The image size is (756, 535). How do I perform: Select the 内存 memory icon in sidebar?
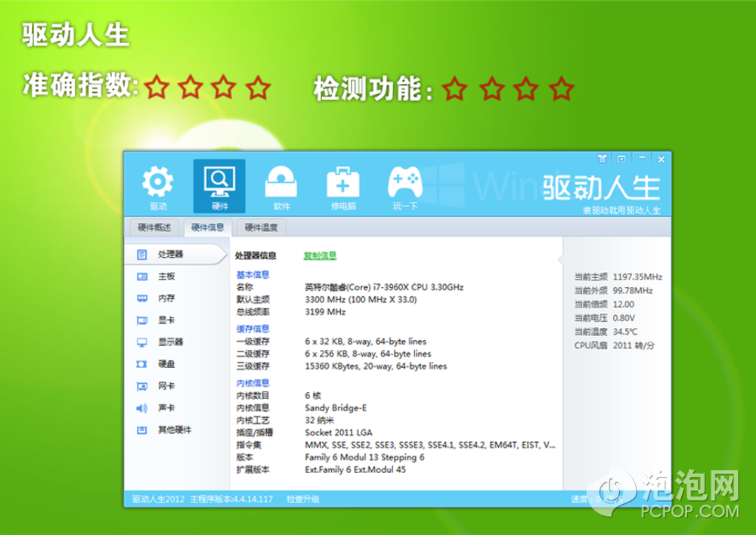pos(142,298)
